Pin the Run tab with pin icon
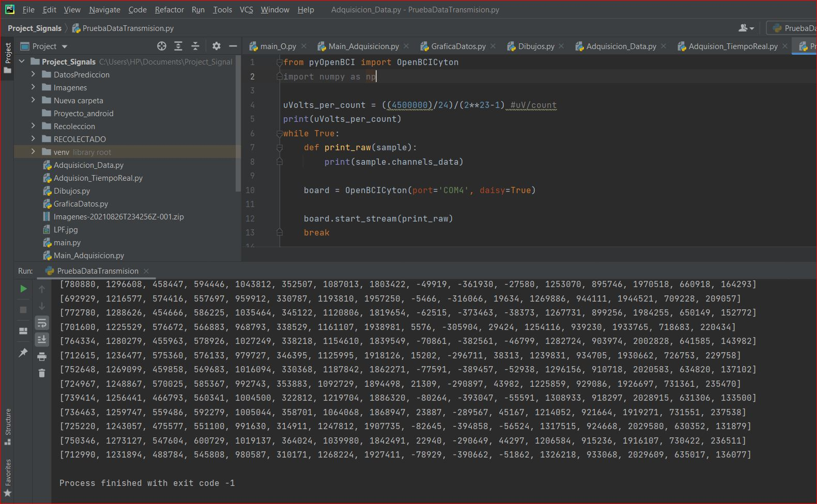Image resolution: width=817 pixels, height=504 pixels. [x=23, y=353]
